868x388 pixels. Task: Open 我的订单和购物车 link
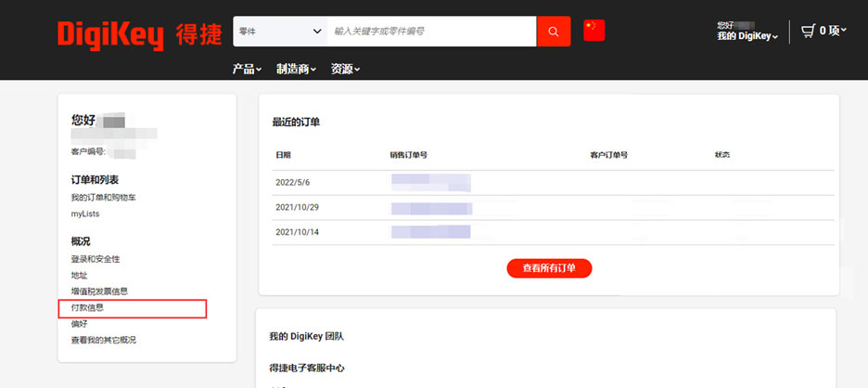point(104,198)
